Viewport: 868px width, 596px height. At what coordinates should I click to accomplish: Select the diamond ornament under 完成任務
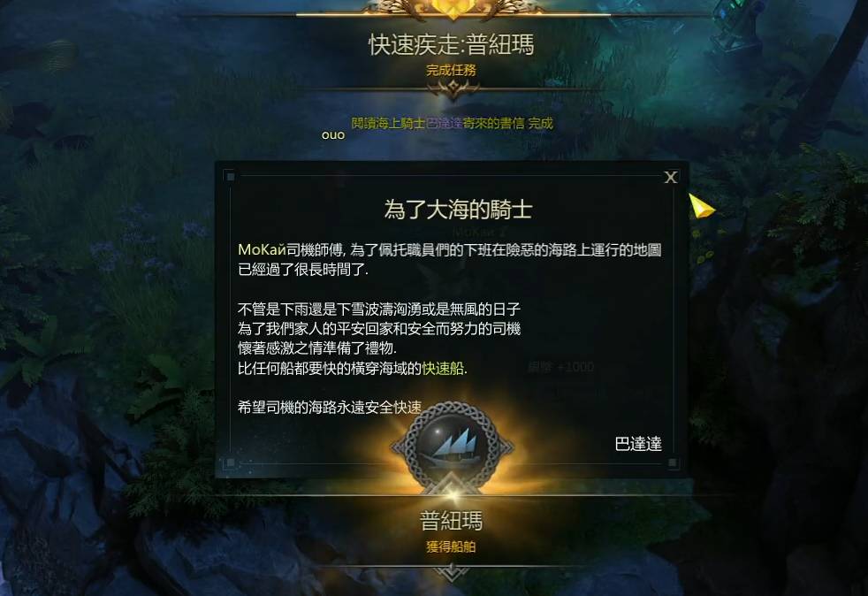point(453,88)
